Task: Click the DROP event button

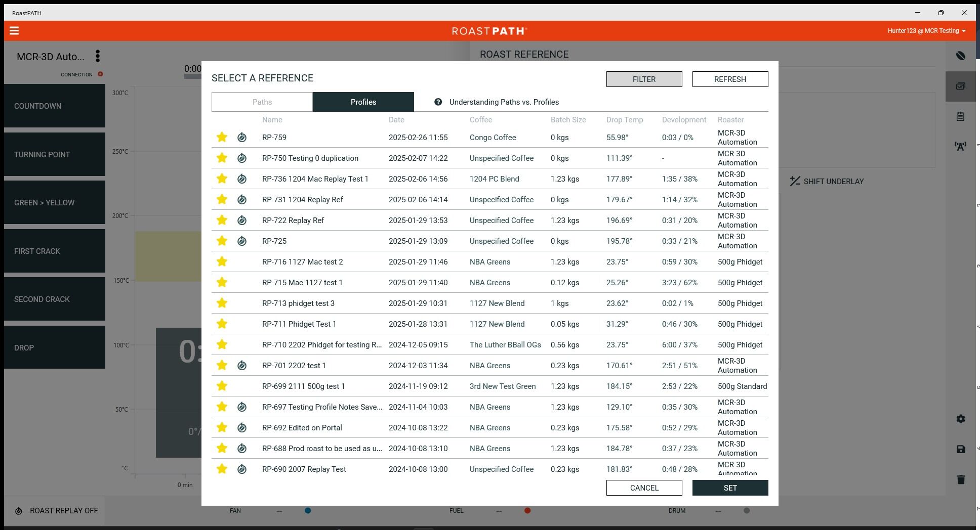Action: tap(55, 348)
